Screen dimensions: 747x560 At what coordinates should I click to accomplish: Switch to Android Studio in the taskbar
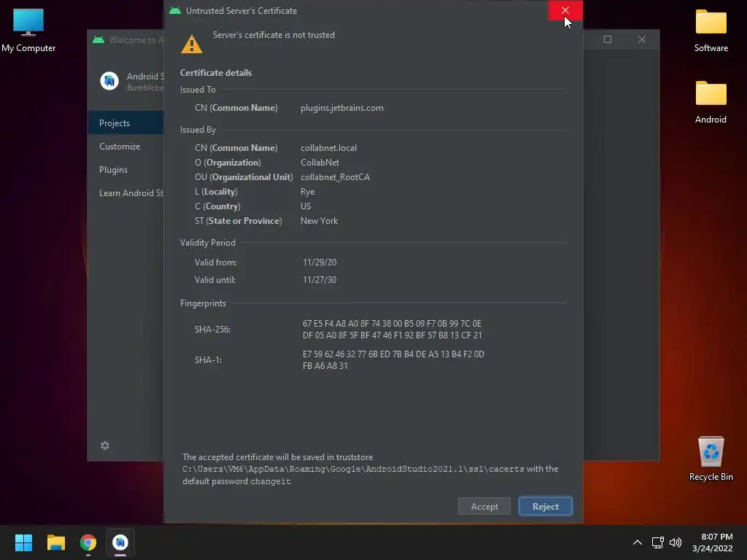[120, 542]
